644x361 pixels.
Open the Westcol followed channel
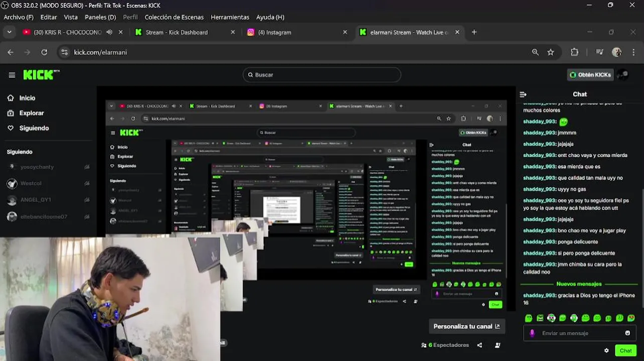(x=48, y=184)
